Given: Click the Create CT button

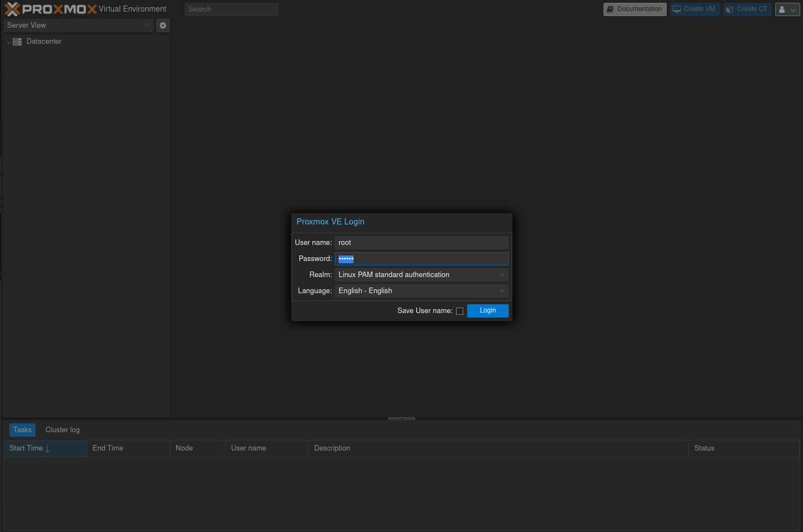Looking at the screenshot, I should coord(747,9).
